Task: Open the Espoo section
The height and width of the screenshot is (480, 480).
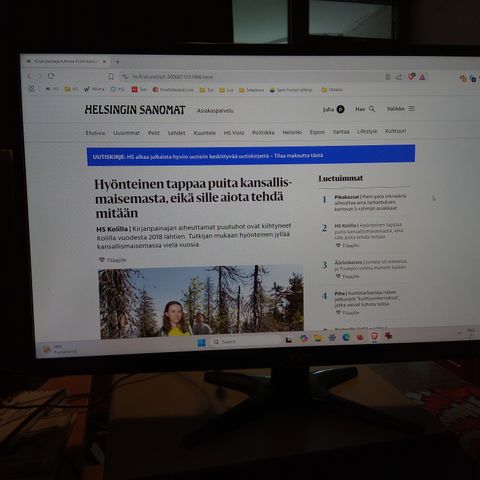Action: [317, 132]
